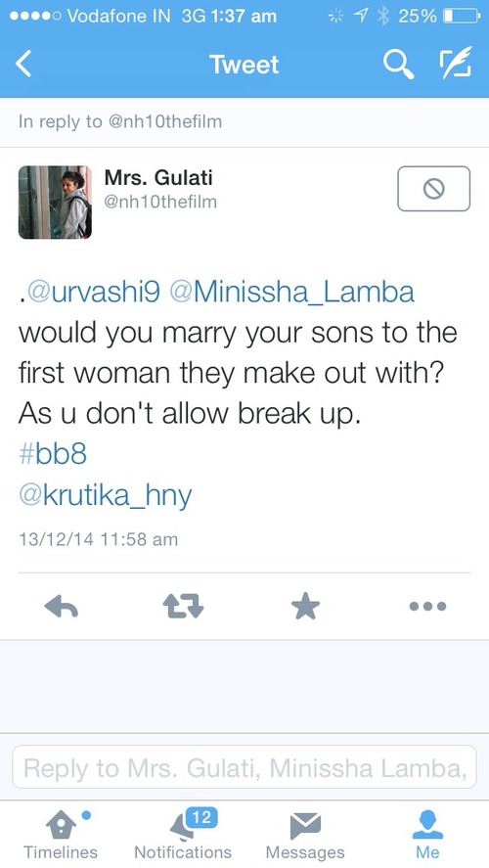Focus the Reply to Mrs. Gulati field
This screenshot has width=489, height=868.
pyautogui.click(x=244, y=766)
